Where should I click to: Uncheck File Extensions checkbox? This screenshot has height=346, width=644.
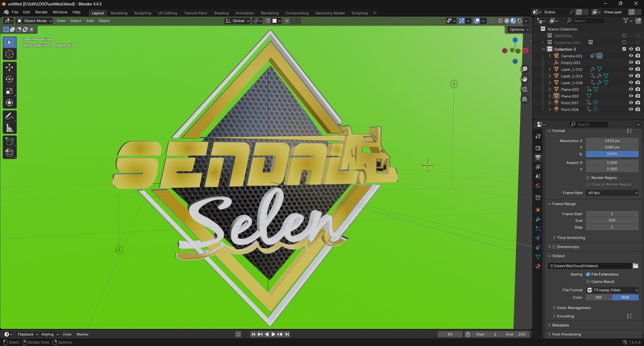click(x=588, y=274)
